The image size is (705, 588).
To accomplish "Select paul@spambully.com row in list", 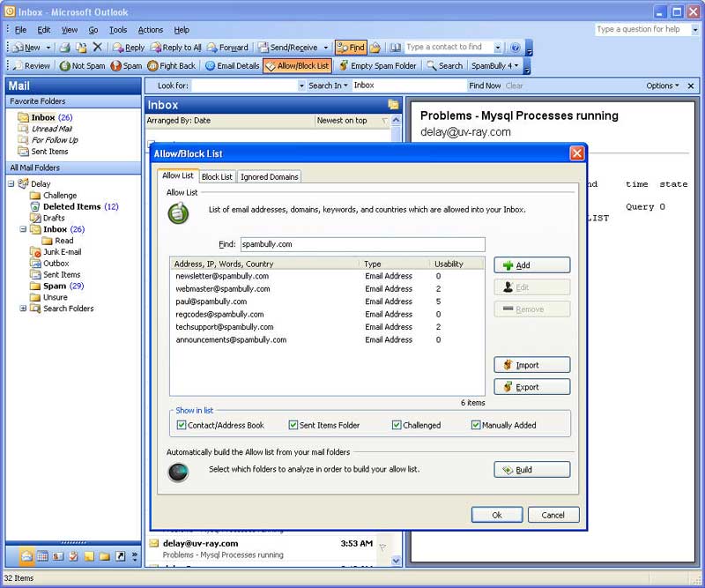I will pos(327,301).
